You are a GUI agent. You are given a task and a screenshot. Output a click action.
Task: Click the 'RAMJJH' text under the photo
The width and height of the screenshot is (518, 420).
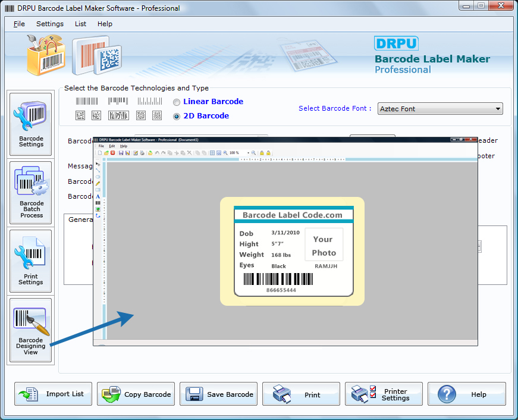(x=326, y=267)
